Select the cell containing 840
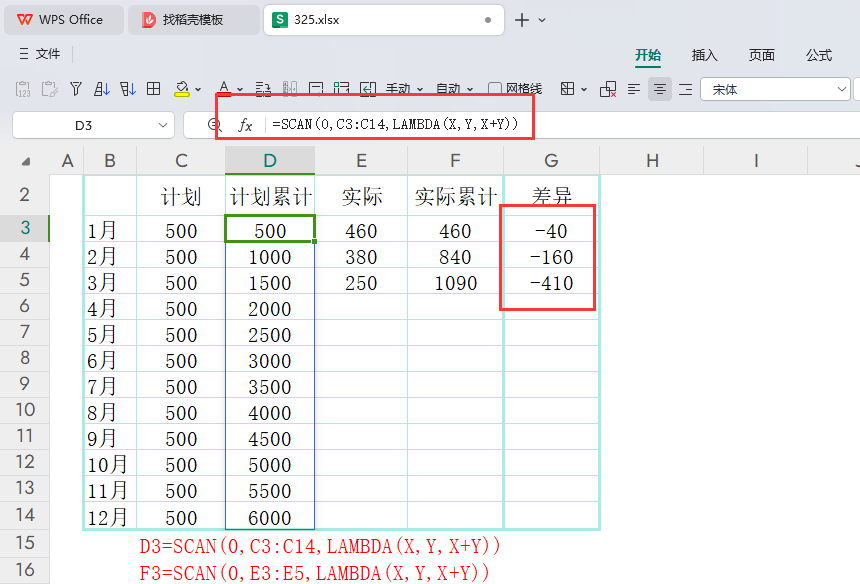This screenshot has height=584, width=860. point(455,257)
